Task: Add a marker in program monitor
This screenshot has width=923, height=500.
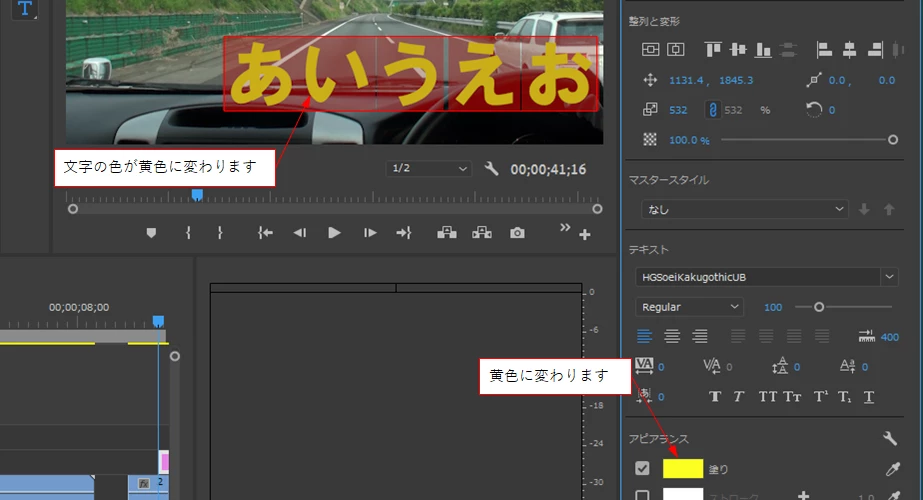Action: 151,233
